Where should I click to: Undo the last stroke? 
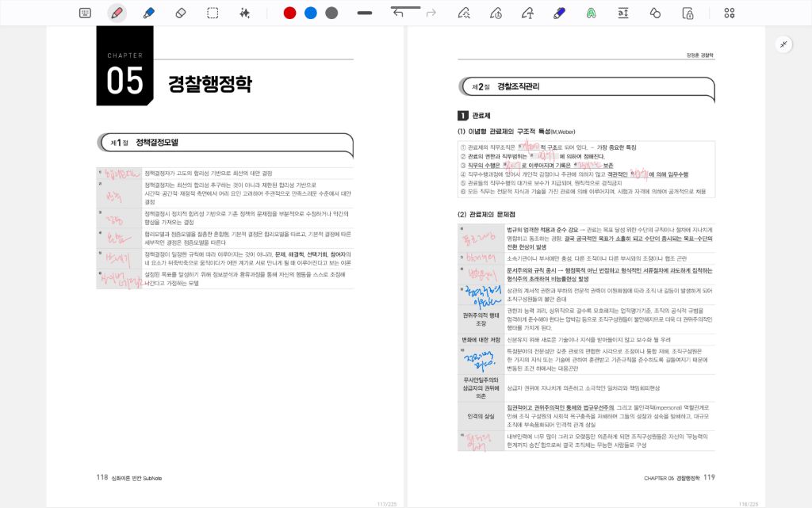[x=398, y=13]
